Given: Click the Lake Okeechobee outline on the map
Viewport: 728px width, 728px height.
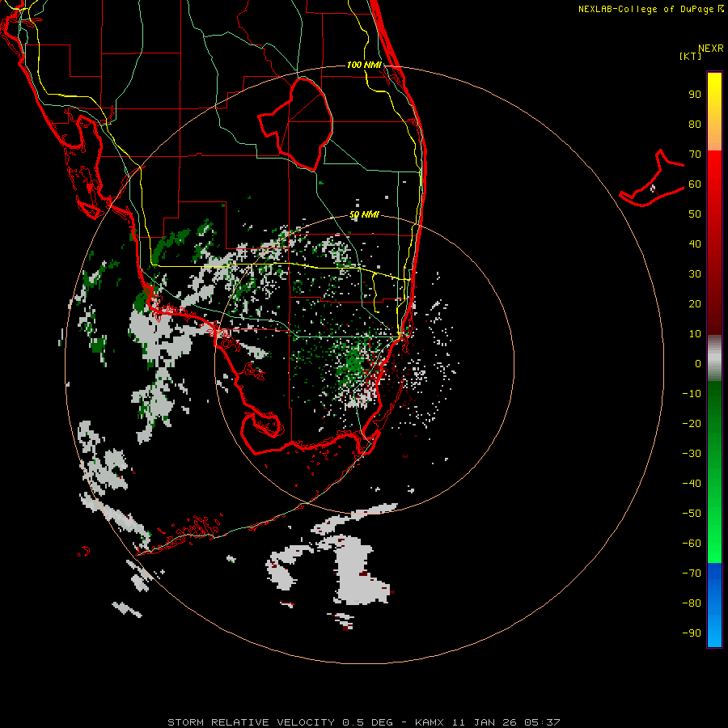Looking at the screenshot, I should (x=296, y=124).
